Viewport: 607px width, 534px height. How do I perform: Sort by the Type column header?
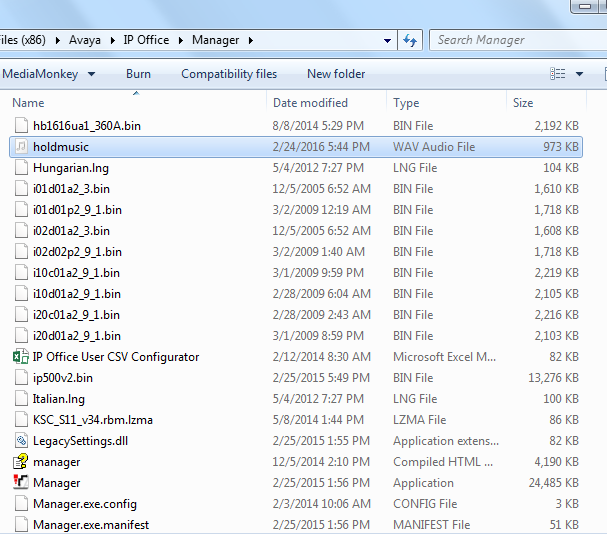406,103
